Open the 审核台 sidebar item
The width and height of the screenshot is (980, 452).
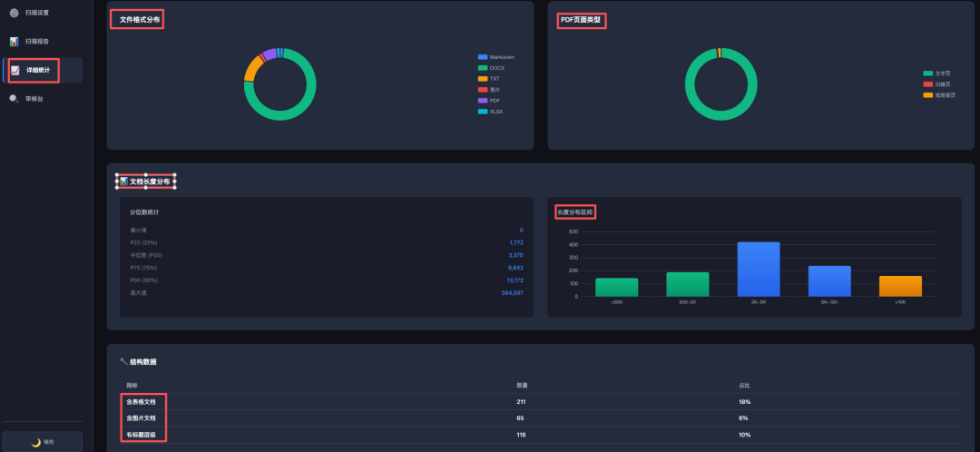43,99
